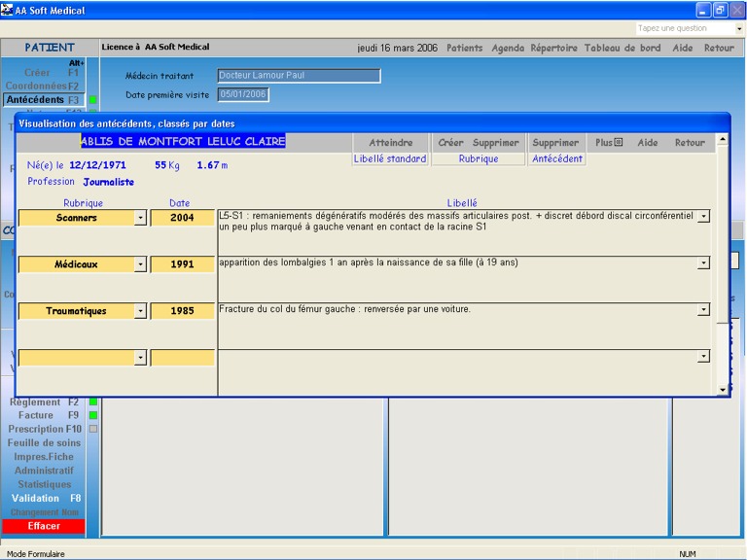This screenshot has height=560, width=747.
Task: Expand Libellé dropdown for lombalgies entry
Action: tap(703, 262)
